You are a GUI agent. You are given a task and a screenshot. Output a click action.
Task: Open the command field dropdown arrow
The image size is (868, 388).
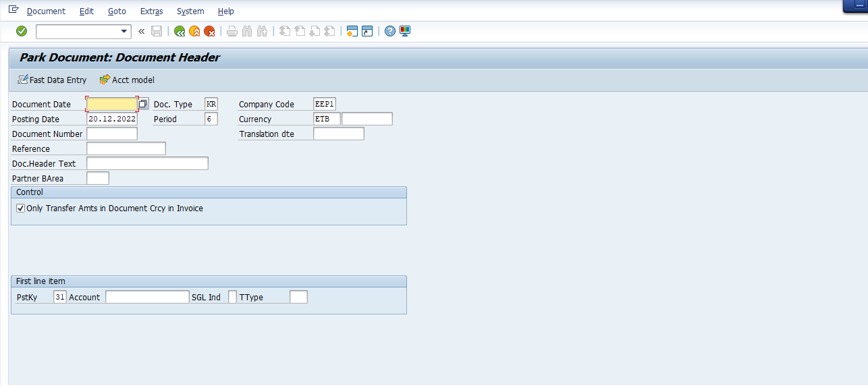click(124, 31)
